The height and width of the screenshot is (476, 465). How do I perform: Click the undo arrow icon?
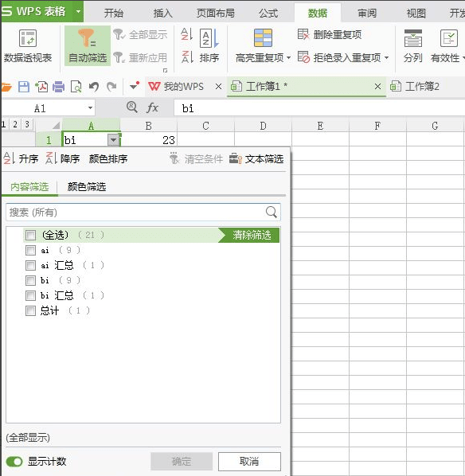point(94,87)
